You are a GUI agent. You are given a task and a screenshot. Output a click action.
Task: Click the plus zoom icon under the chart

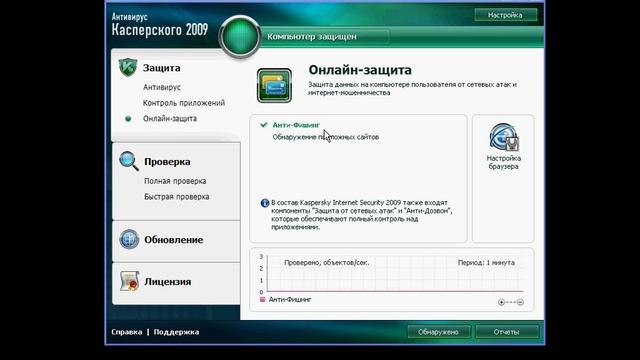[501, 302]
